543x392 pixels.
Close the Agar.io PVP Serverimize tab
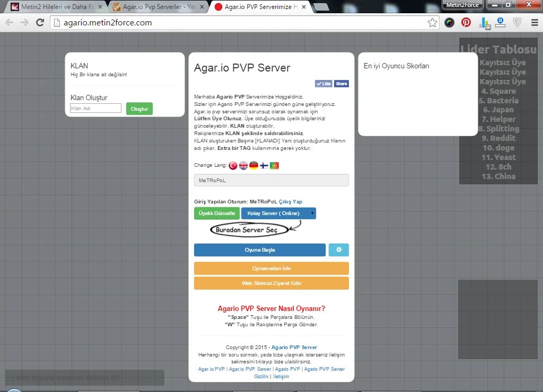point(304,6)
